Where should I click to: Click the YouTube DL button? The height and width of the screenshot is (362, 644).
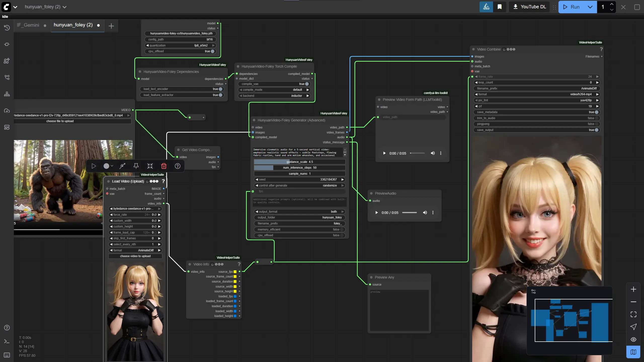529,7
